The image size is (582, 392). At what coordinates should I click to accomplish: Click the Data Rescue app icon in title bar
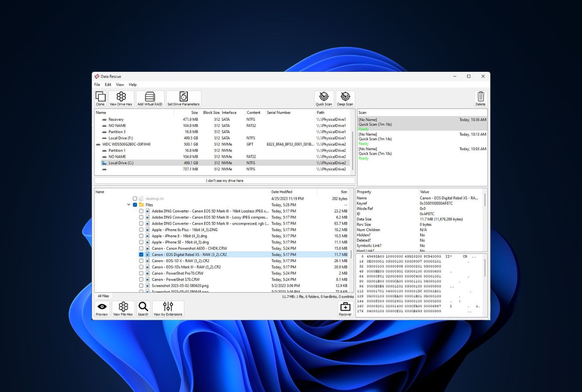[97, 76]
